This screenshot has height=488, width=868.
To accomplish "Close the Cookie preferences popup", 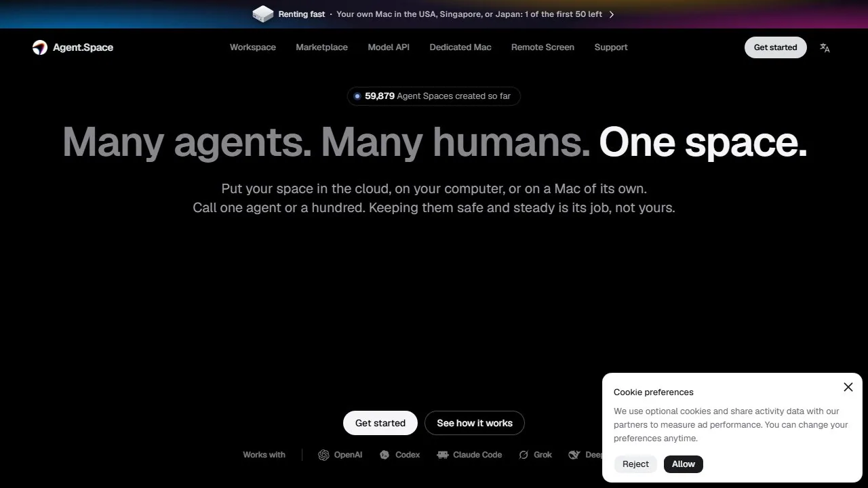I will (848, 387).
